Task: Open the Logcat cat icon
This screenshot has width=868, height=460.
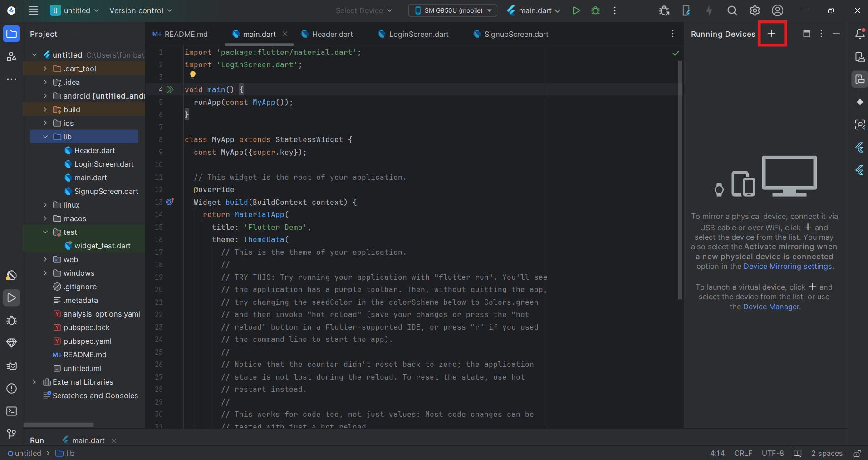Action: [x=11, y=366]
